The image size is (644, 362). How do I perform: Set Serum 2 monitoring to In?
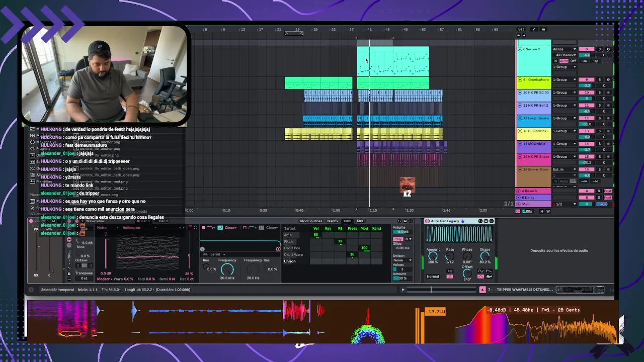coord(555,61)
